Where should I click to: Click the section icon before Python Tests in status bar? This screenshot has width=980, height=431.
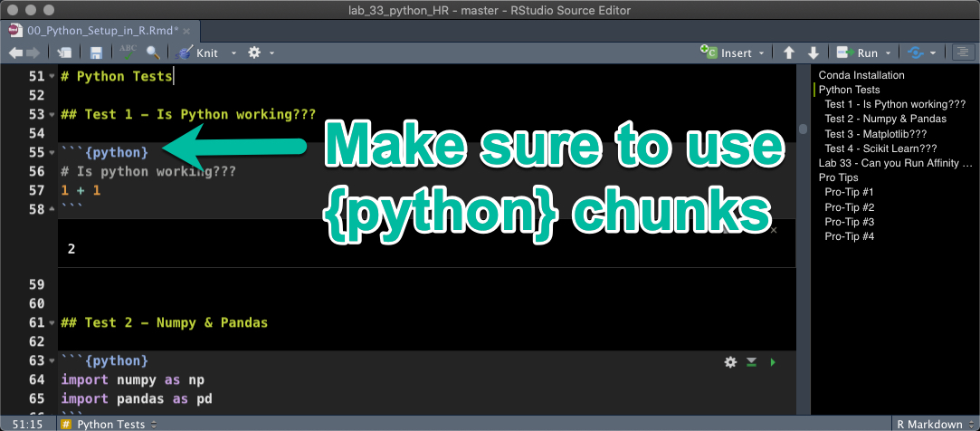66,424
